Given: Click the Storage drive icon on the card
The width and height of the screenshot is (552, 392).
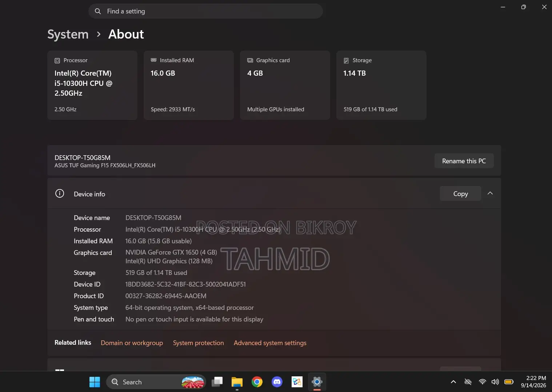Looking at the screenshot, I should point(346,60).
